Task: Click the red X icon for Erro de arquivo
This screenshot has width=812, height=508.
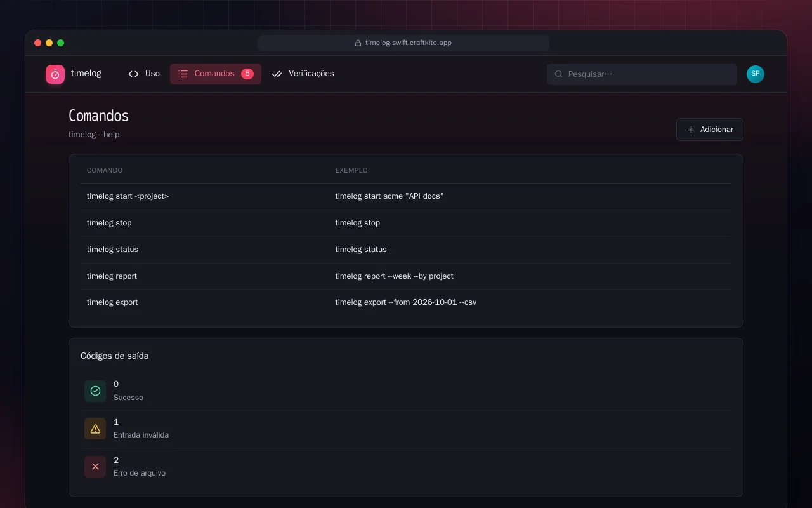Action: pos(95,467)
